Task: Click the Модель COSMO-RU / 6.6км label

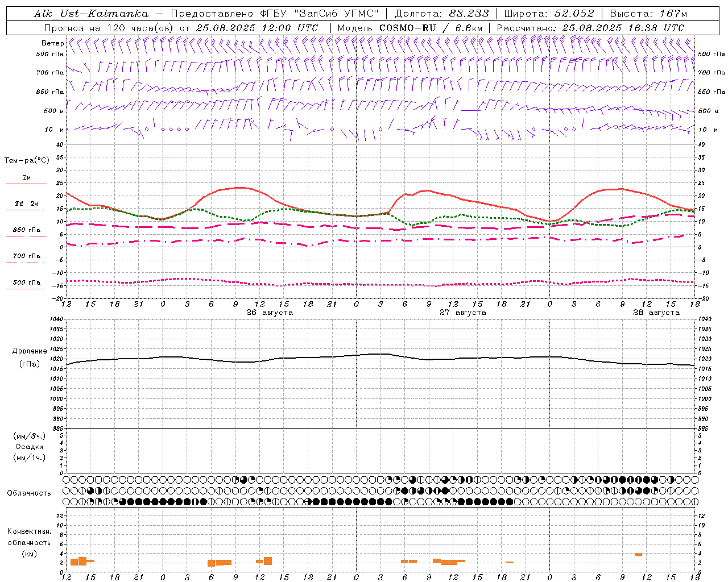Action: [x=410, y=28]
